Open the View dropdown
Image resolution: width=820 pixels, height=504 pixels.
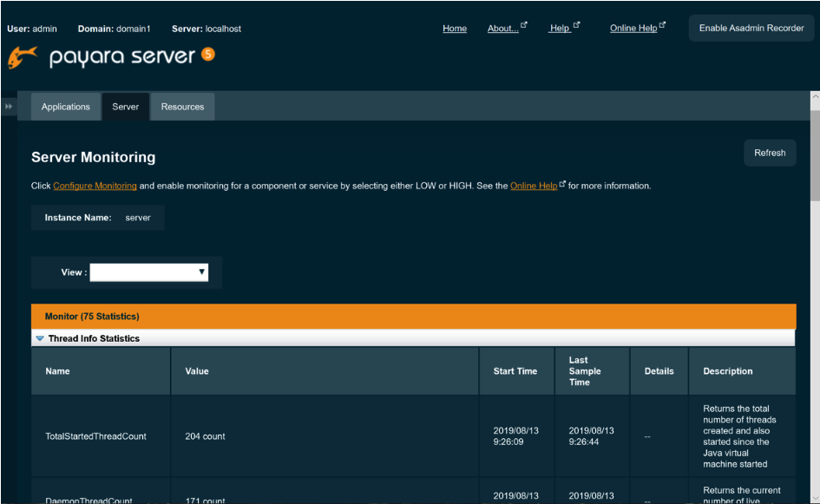tap(149, 272)
